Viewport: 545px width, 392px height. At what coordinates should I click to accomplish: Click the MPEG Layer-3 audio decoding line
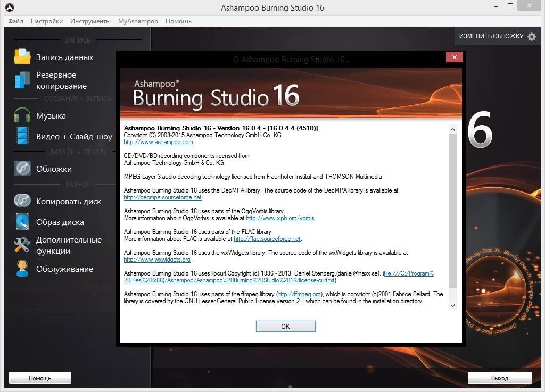[254, 177]
